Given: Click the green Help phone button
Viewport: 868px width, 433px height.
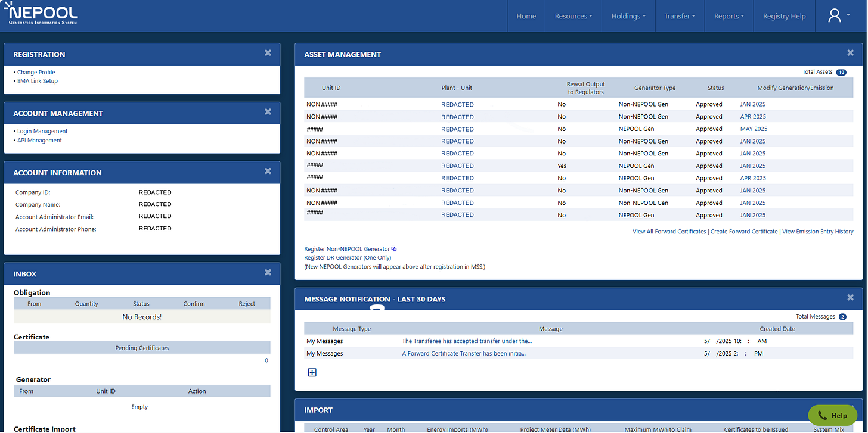Looking at the screenshot, I should click(x=832, y=415).
